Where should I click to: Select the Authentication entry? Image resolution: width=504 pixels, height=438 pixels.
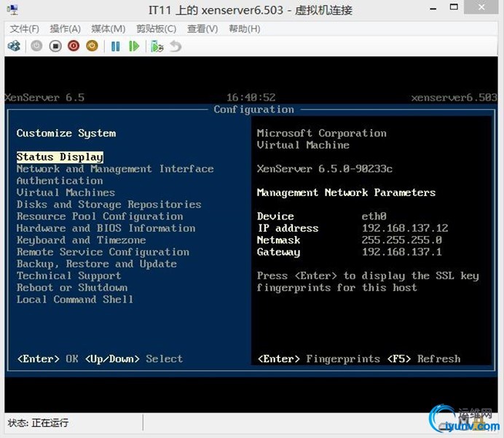60,181
